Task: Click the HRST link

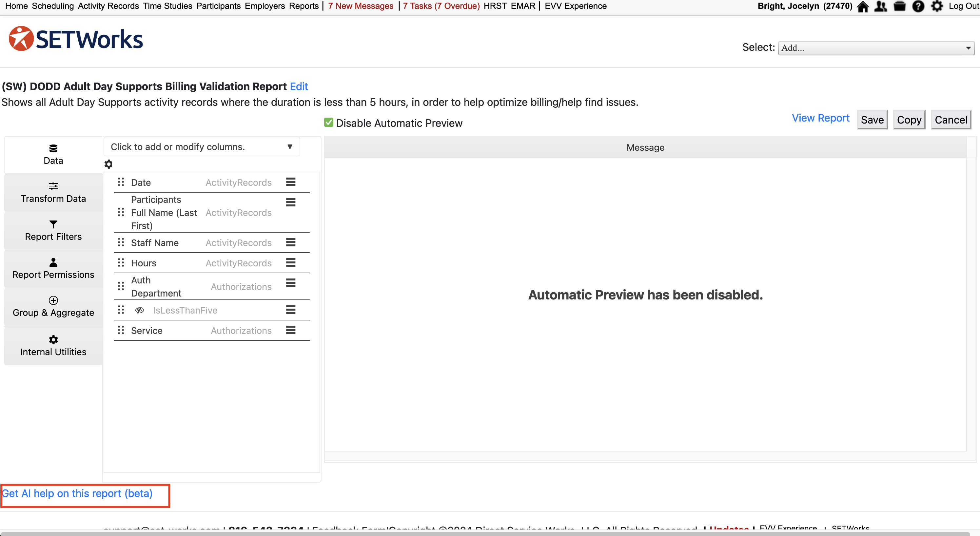Action: [x=495, y=6]
